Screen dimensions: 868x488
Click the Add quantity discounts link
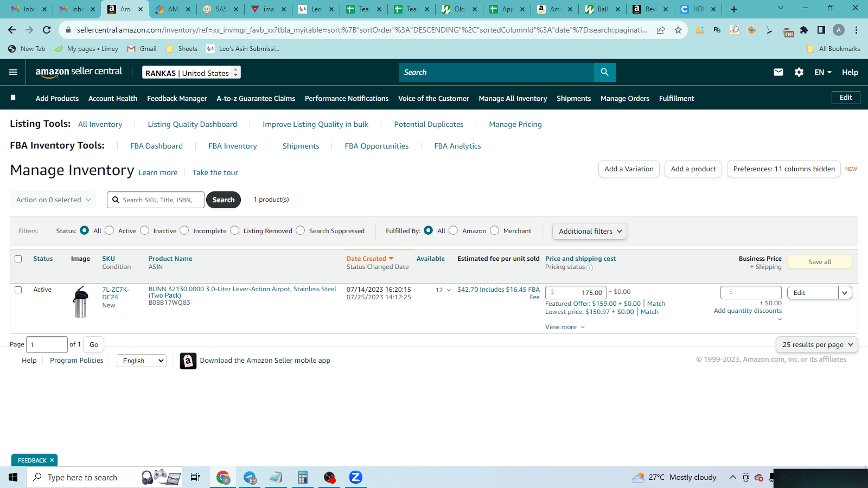748,311
